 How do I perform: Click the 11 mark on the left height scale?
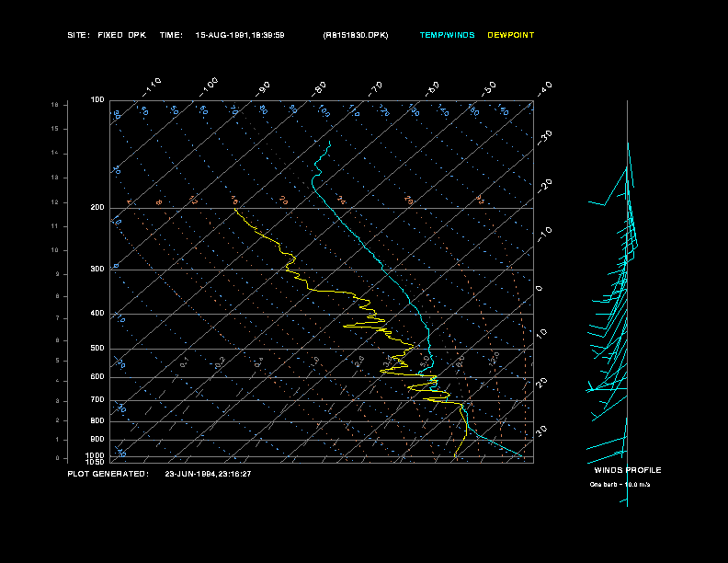pos(55,226)
